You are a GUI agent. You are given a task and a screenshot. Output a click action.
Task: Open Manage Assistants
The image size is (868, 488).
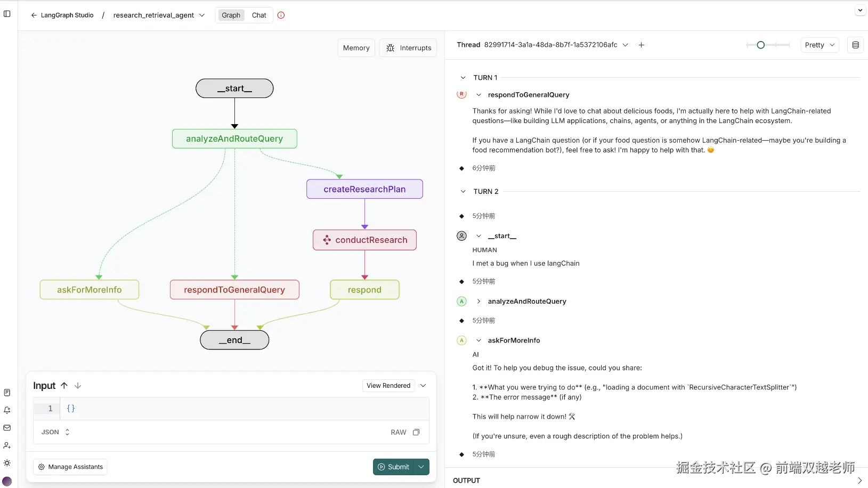point(70,467)
